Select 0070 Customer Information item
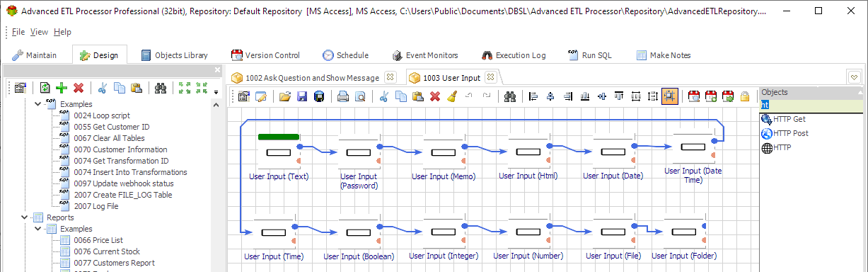This screenshot has height=272, width=868. pyautogui.click(x=120, y=149)
